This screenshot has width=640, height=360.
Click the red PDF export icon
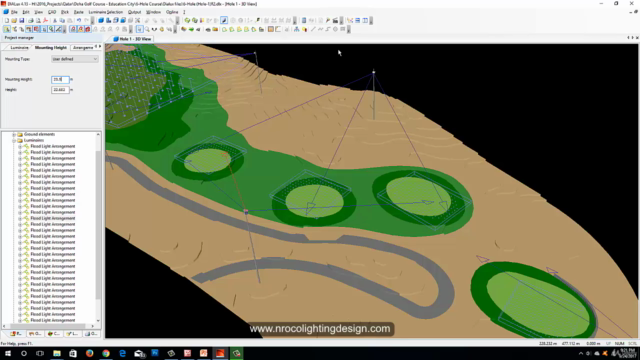click(46, 20)
